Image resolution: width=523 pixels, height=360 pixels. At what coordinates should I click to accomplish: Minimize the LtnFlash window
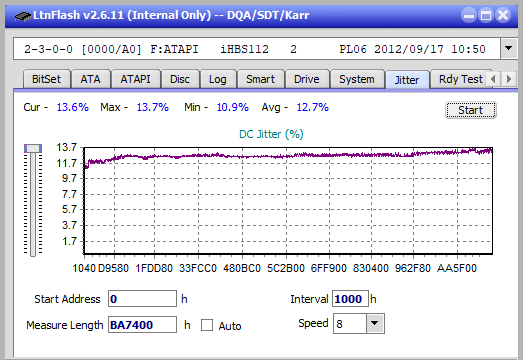(x=469, y=15)
